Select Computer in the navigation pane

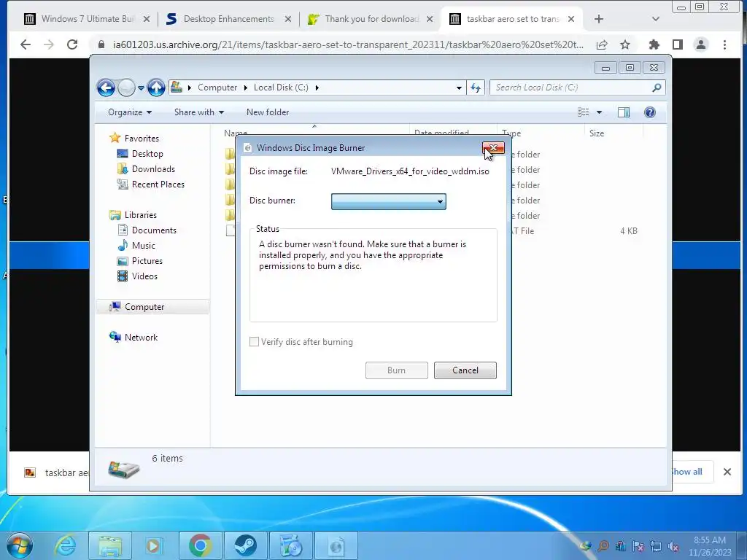click(152, 307)
